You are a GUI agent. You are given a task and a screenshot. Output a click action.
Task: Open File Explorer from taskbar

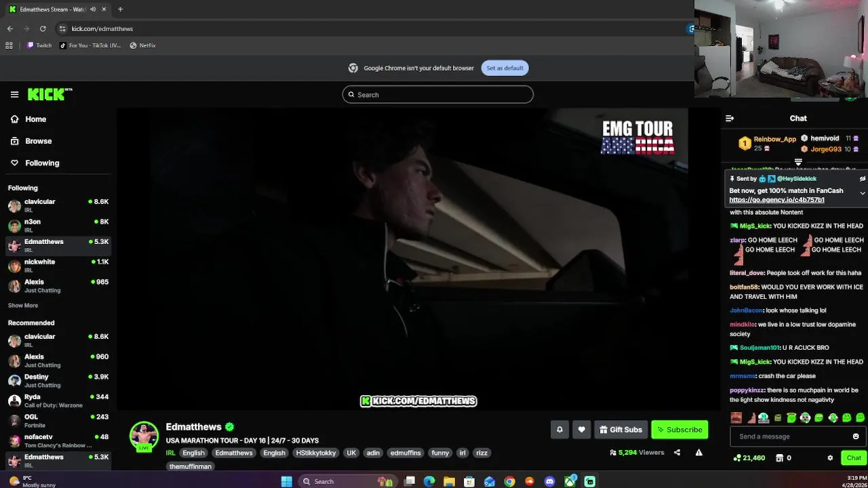click(x=449, y=481)
